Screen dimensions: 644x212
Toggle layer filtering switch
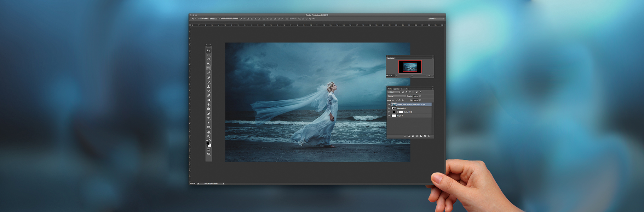pyautogui.click(x=420, y=92)
